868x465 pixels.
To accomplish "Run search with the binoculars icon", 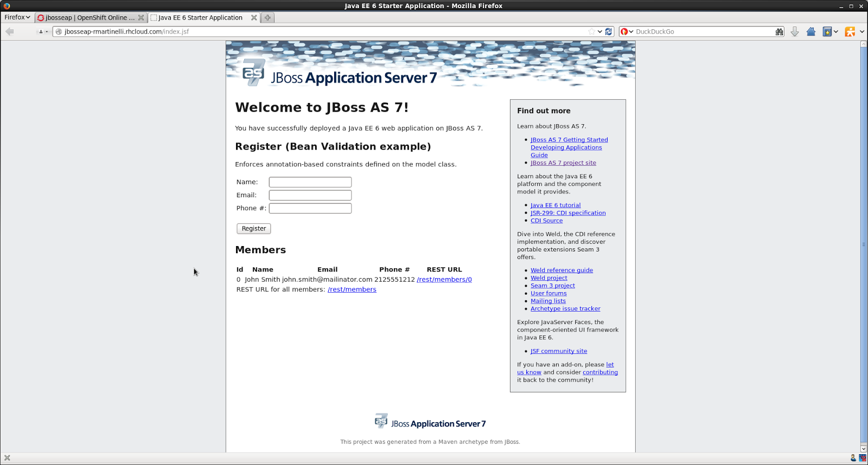I will (x=780, y=31).
